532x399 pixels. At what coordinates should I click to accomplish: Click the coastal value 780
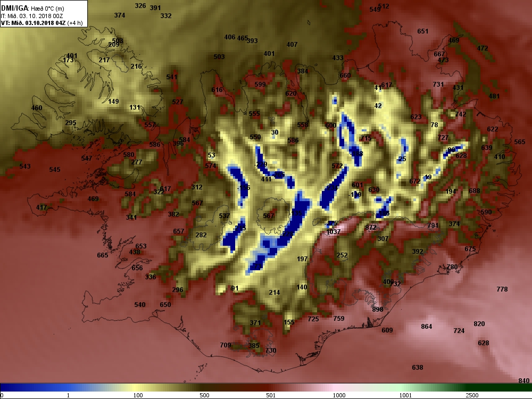pyautogui.click(x=452, y=267)
